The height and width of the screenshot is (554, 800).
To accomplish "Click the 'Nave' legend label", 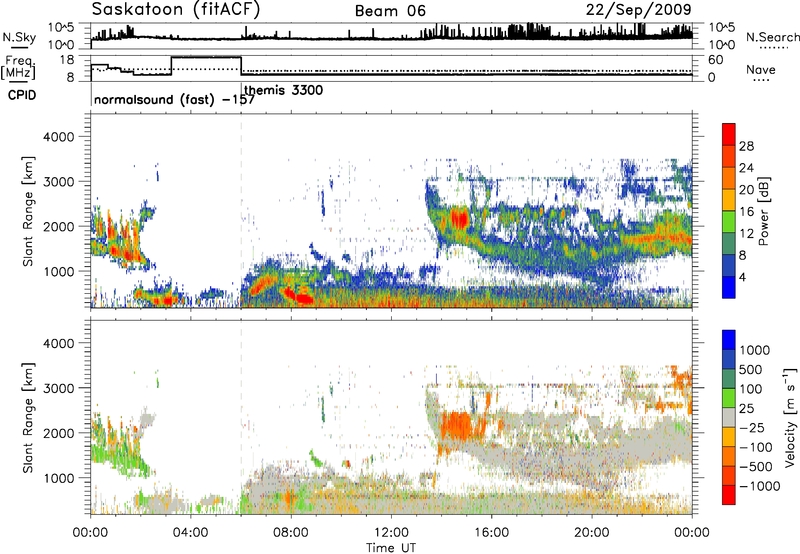I will 761,69.
